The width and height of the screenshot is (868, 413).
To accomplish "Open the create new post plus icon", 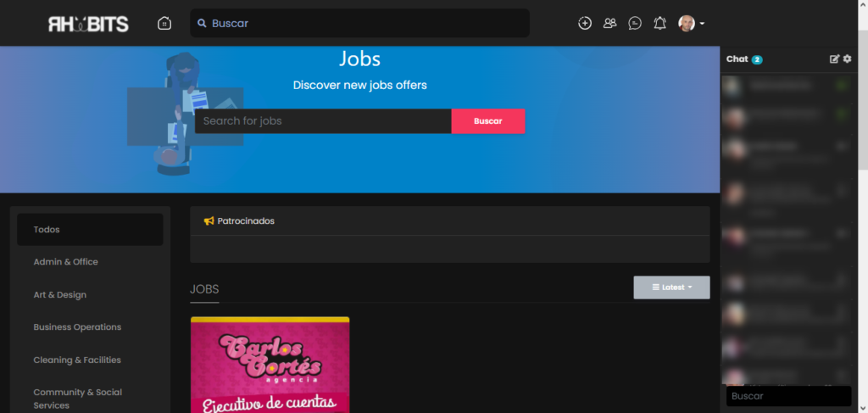I will point(585,23).
